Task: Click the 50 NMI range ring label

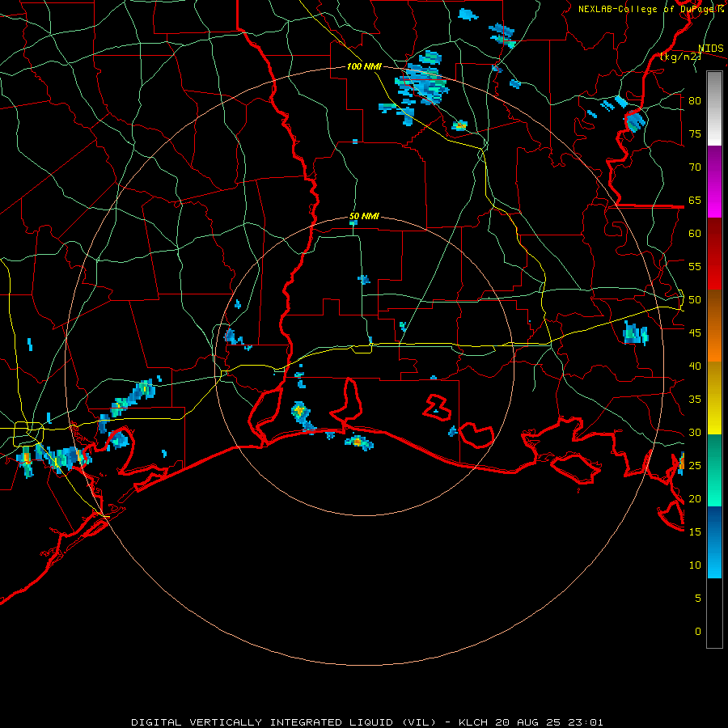Action: point(364,216)
